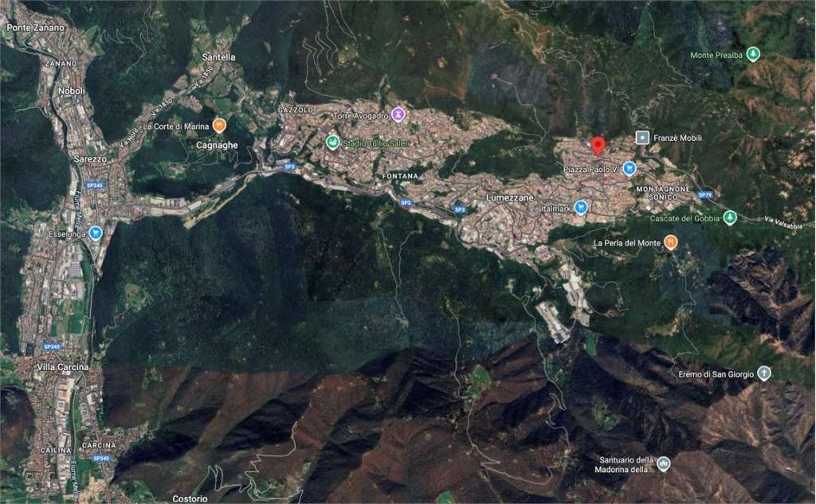Screen dimensions: 816x504
Task: Click the red location pin marker
Action: pos(598,147)
